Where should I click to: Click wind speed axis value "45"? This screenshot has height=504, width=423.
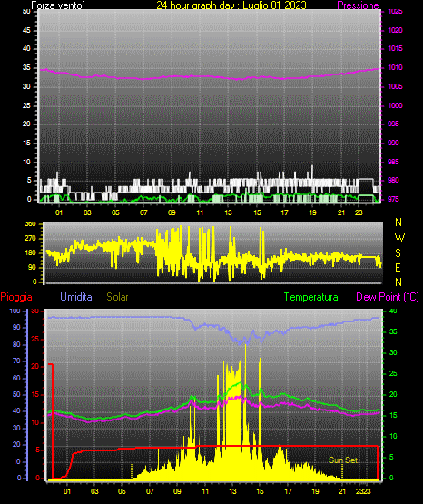click(x=26, y=30)
